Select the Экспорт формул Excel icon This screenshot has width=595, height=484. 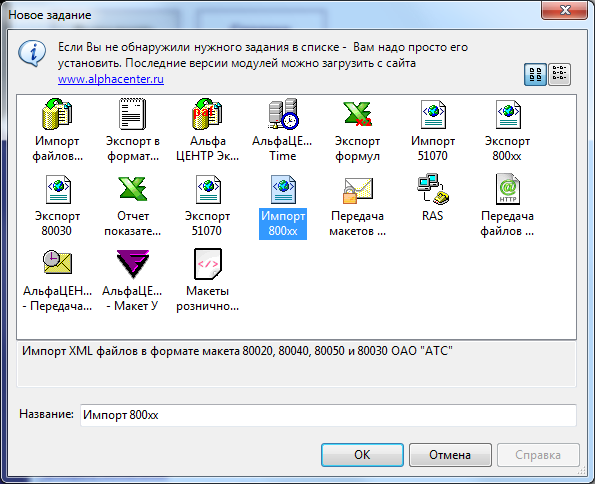tap(357, 114)
